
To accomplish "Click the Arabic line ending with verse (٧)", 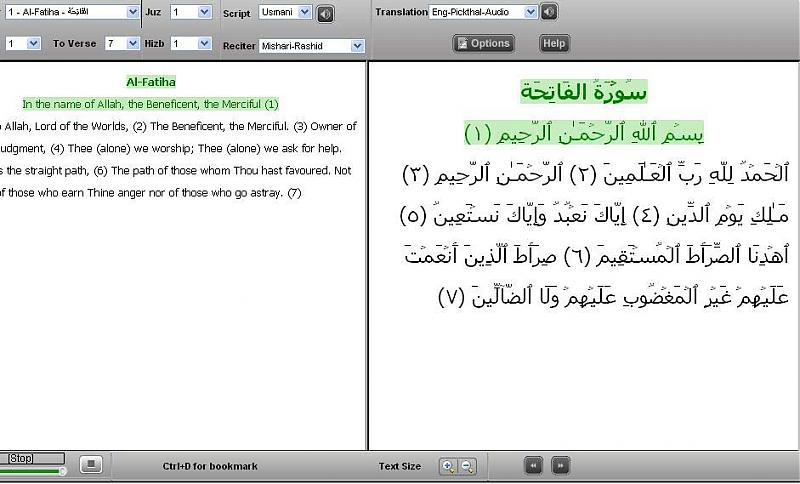I will (614, 296).
